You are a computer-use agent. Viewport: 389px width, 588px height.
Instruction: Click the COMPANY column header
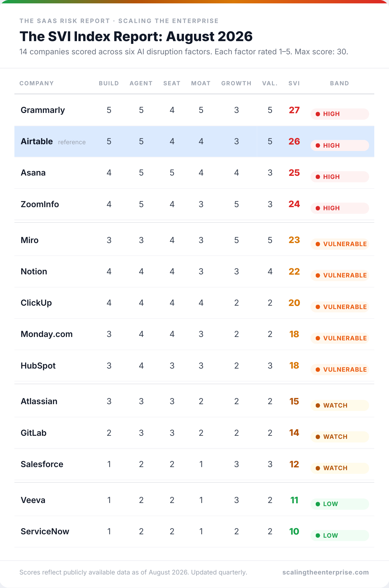pos(36,83)
